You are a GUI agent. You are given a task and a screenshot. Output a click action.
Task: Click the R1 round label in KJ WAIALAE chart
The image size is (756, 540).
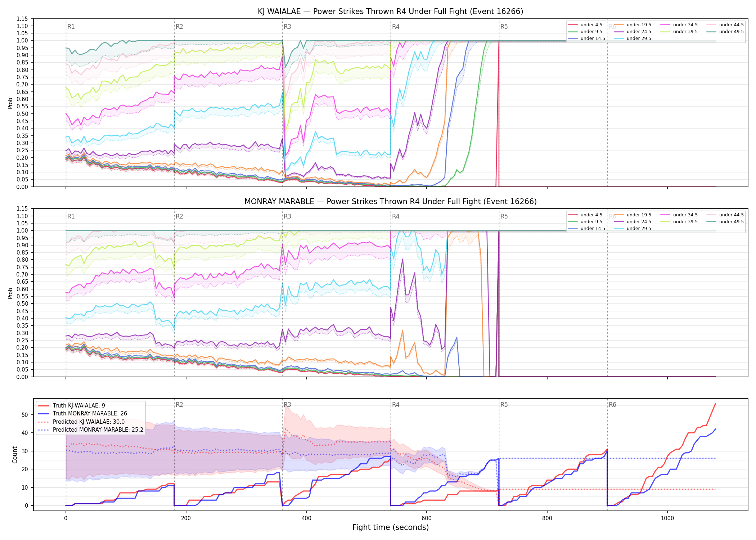coord(71,27)
